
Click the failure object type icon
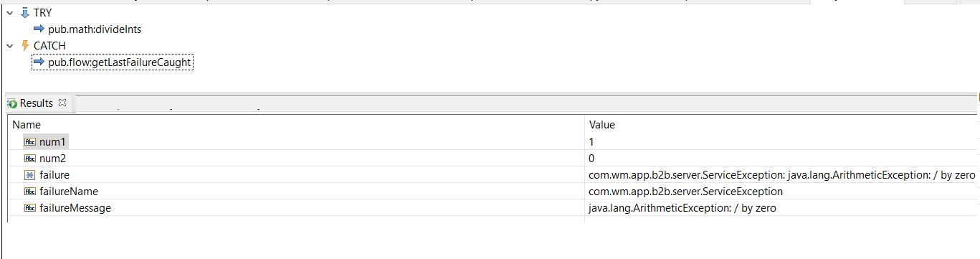30,175
